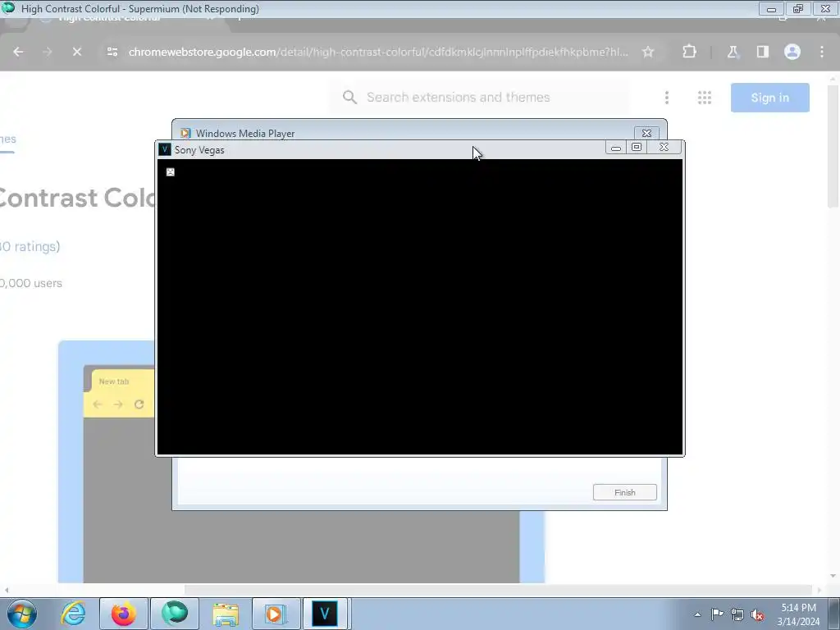The height and width of the screenshot is (630, 840).
Task: Maximize the Sony Vegas window
Action: 637,148
